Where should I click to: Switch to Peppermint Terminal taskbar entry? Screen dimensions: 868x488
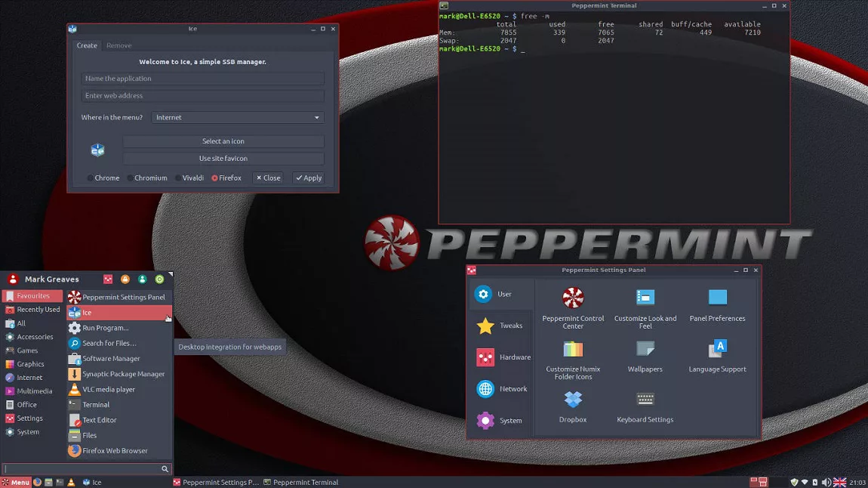point(300,483)
